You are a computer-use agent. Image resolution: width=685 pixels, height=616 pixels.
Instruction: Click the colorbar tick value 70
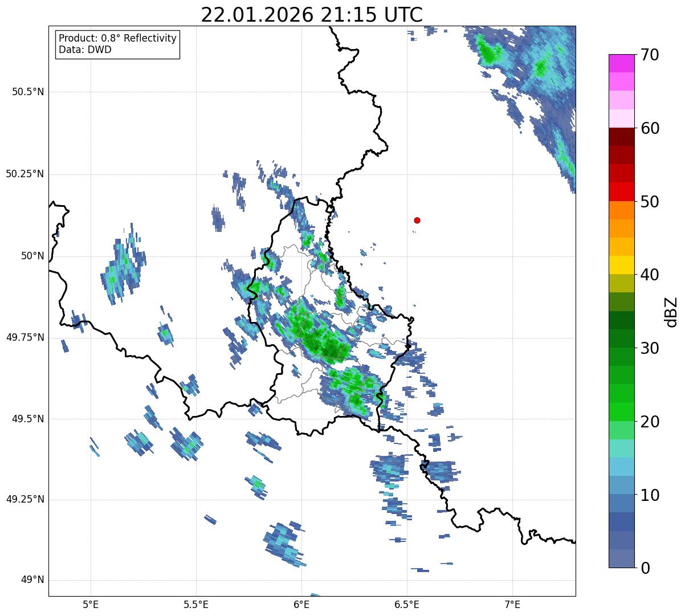coord(650,55)
